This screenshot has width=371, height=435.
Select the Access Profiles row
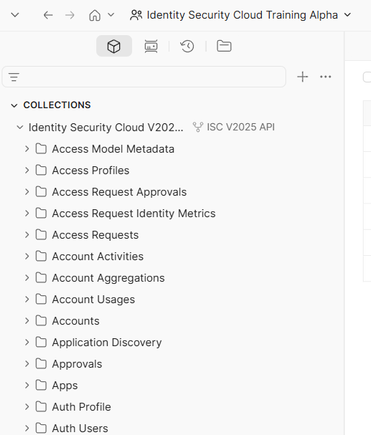pos(172,170)
